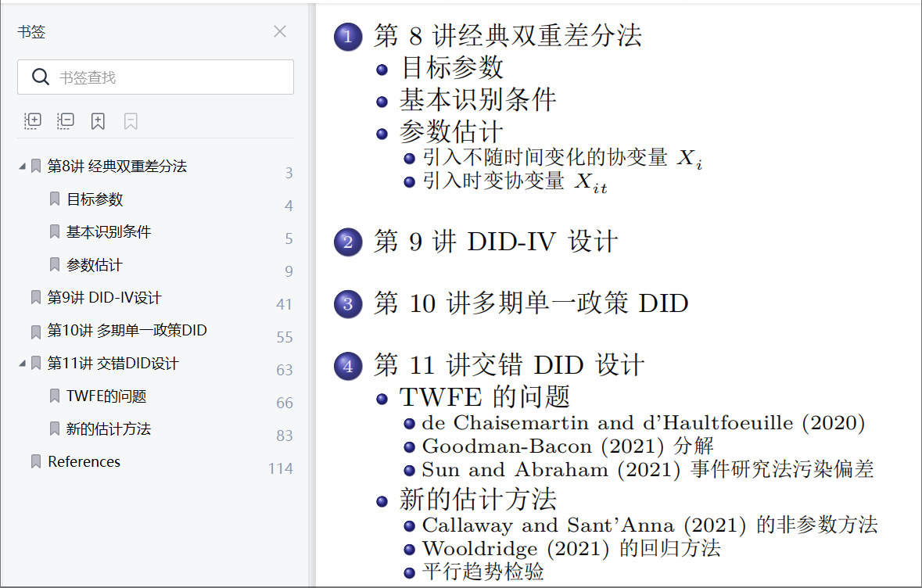Screen dimensions: 922x588
Task: Click the bookmark icon beside 第10讲 多期单一政策DID
Action: 36,332
